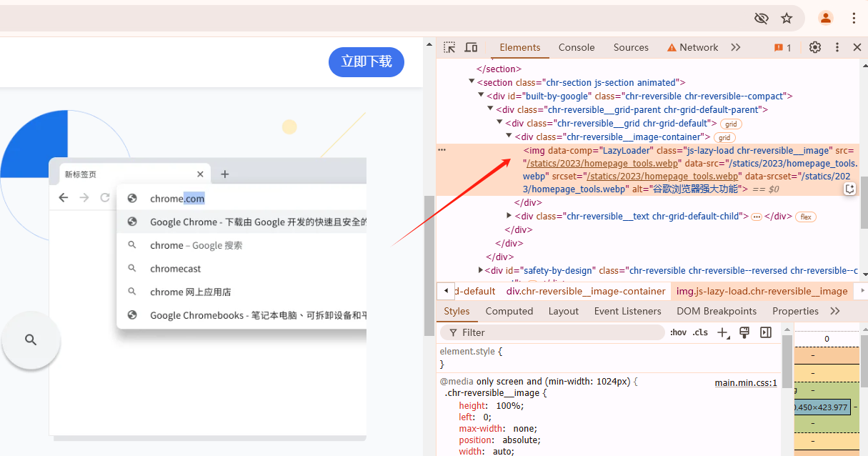Show more sidebar tabs chevron
The width and height of the screenshot is (868, 456).
[x=835, y=311]
